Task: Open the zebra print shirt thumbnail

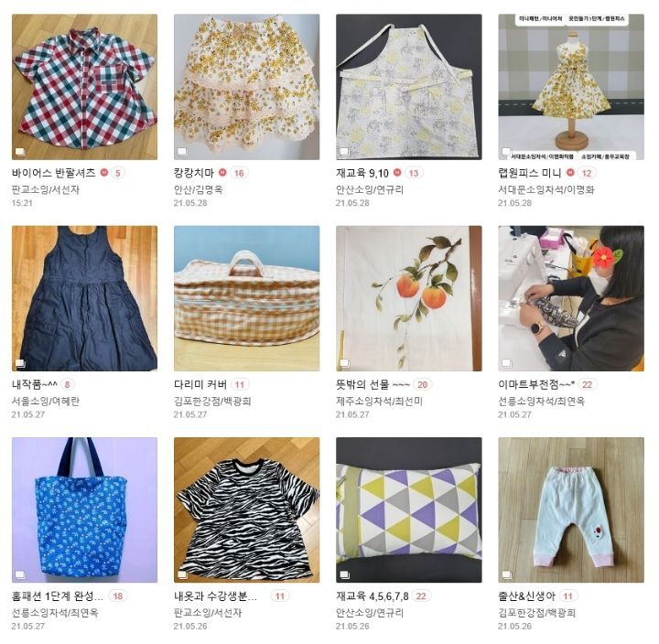Action: 247,510
